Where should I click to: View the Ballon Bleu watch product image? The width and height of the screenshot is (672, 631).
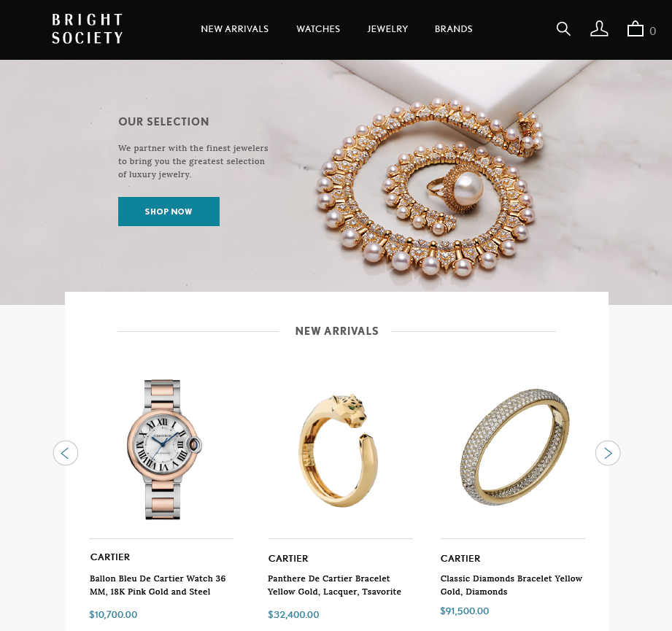163,449
